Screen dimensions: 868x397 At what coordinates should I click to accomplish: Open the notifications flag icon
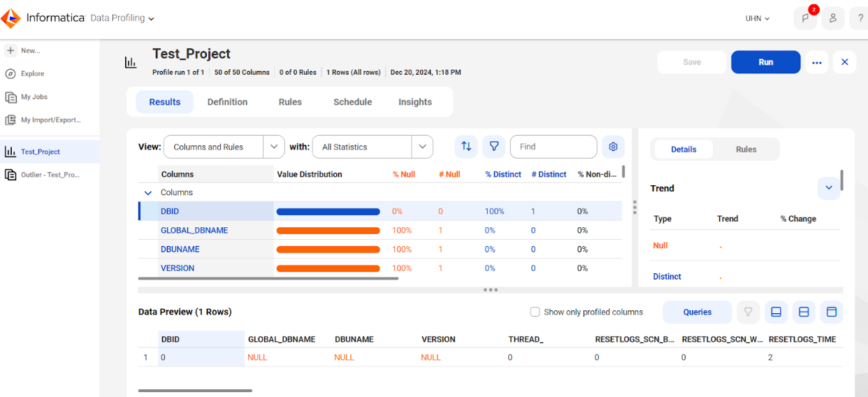point(805,18)
